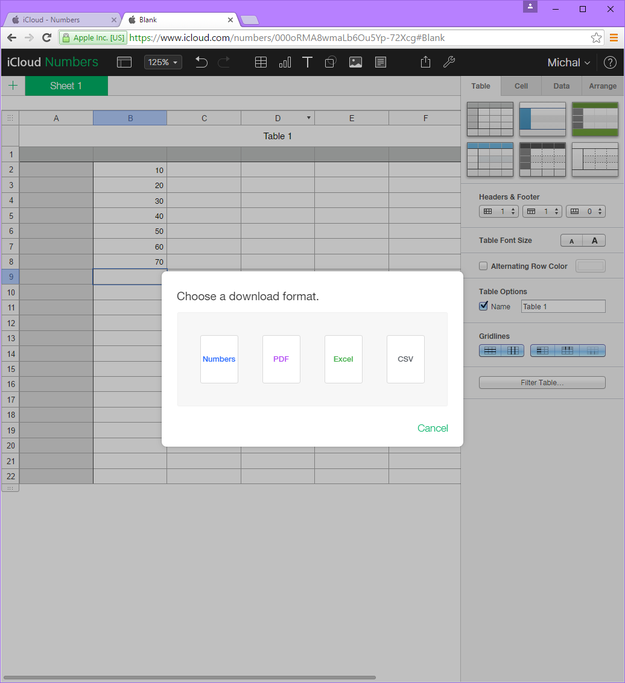Open the help question mark icon
This screenshot has height=683, width=625.
610,62
